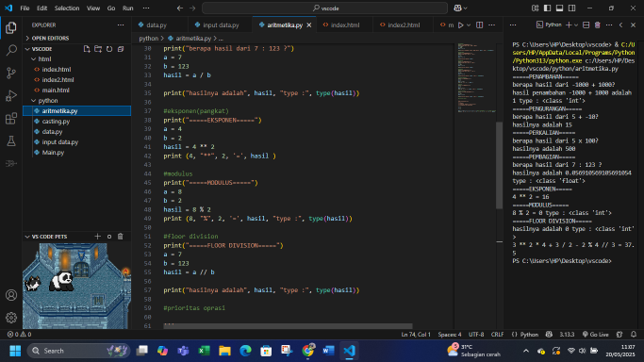Open the File menu
644x362 pixels.
(25, 8)
